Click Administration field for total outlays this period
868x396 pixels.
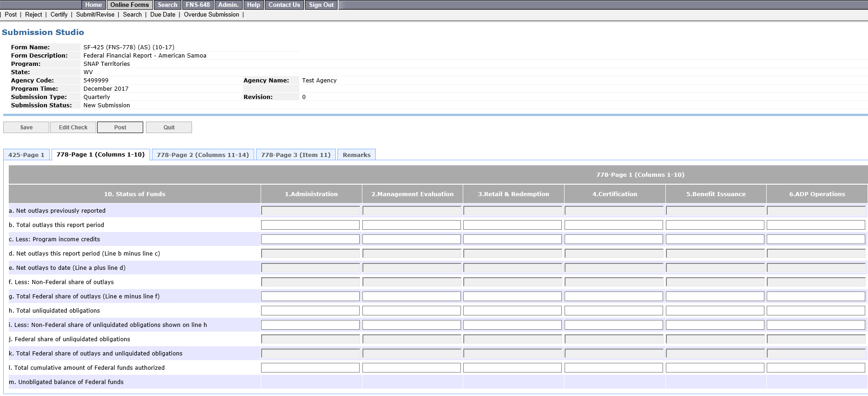310,225
